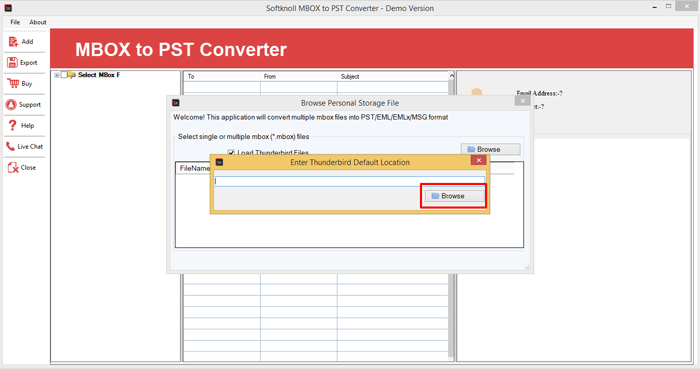The height and width of the screenshot is (369, 700).
Task: Tick the Select MBox folder checkbox
Action: click(x=64, y=75)
